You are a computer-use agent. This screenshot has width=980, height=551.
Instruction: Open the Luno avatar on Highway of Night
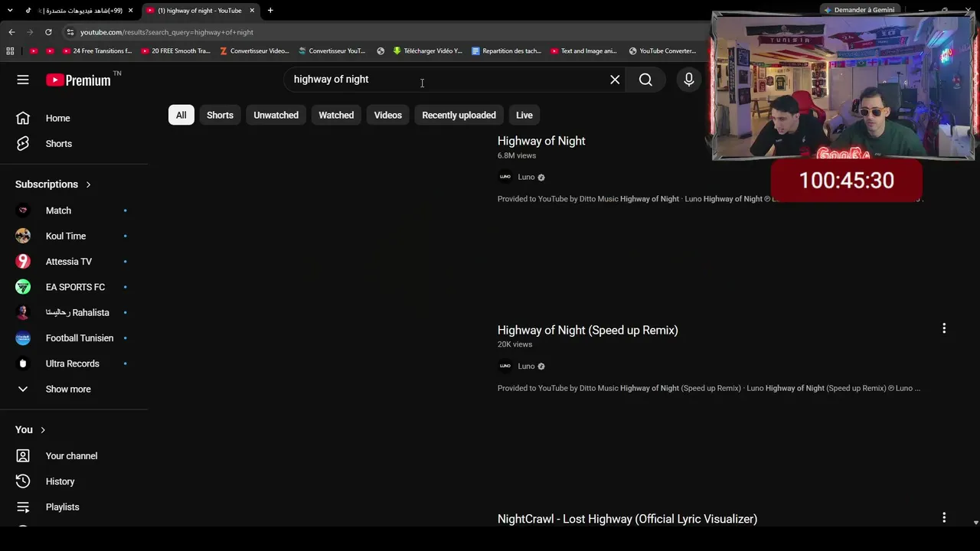pyautogui.click(x=505, y=177)
